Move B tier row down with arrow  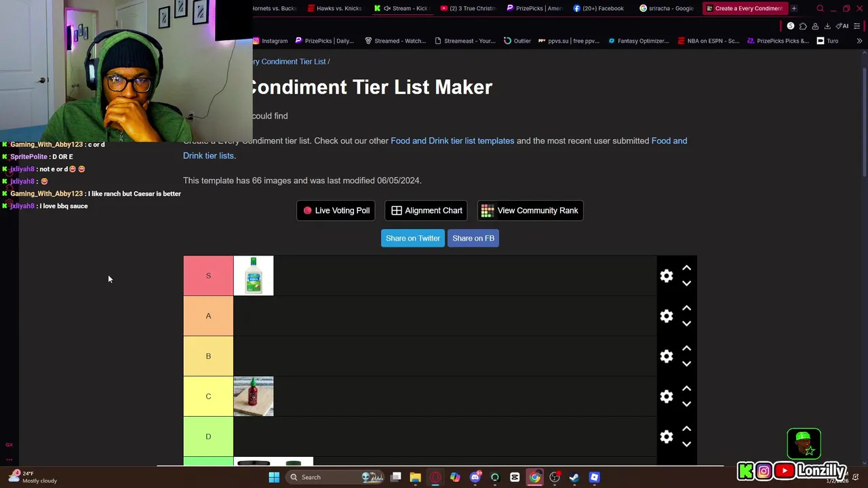click(x=686, y=364)
